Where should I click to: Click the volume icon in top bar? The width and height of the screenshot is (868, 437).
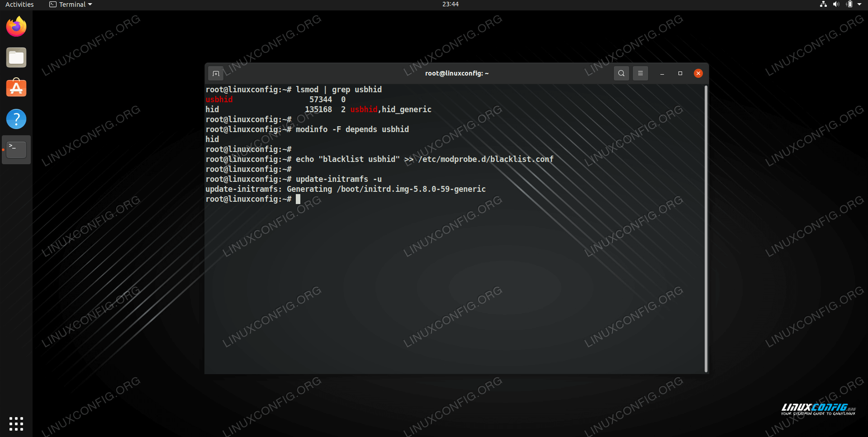836,4
